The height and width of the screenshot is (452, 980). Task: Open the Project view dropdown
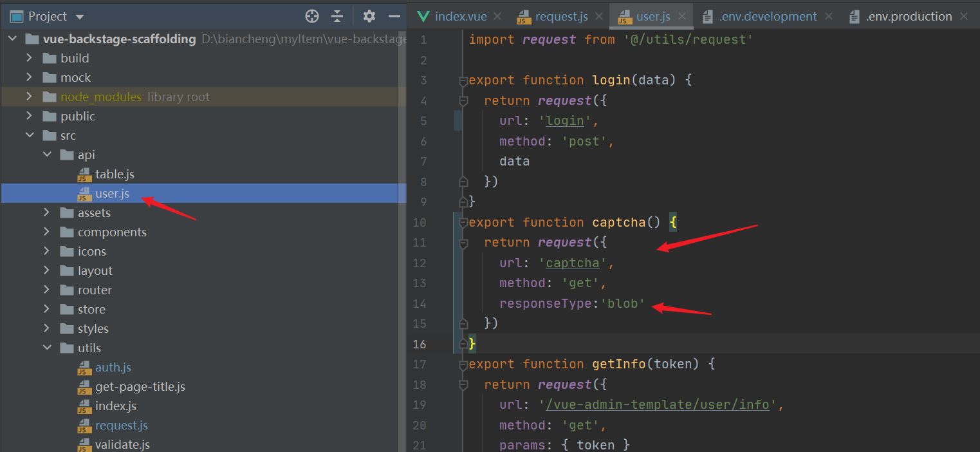(x=80, y=17)
